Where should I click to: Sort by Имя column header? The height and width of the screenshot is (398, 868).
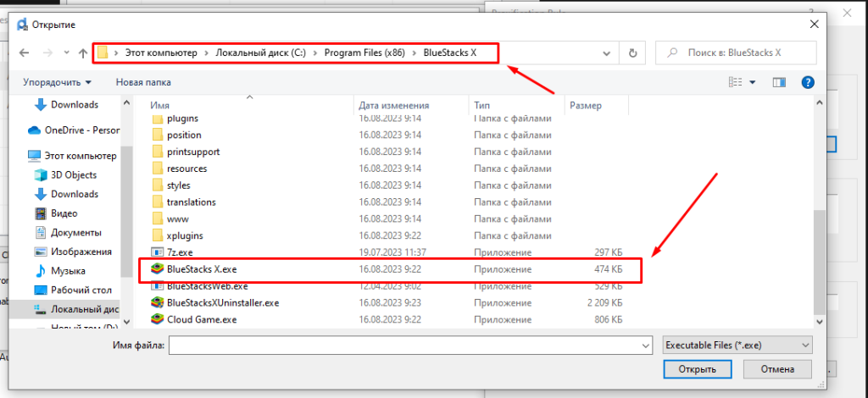pyautogui.click(x=160, y=105)
